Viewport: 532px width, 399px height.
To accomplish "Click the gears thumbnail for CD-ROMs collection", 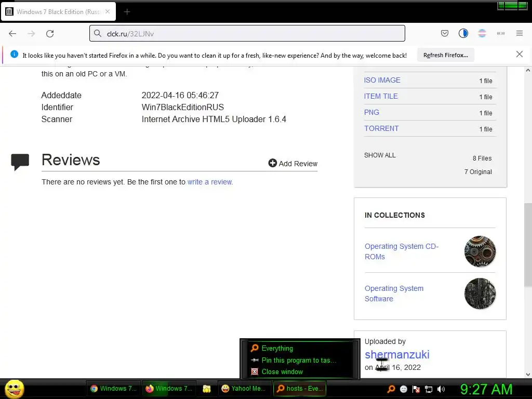I will [480, 251].
